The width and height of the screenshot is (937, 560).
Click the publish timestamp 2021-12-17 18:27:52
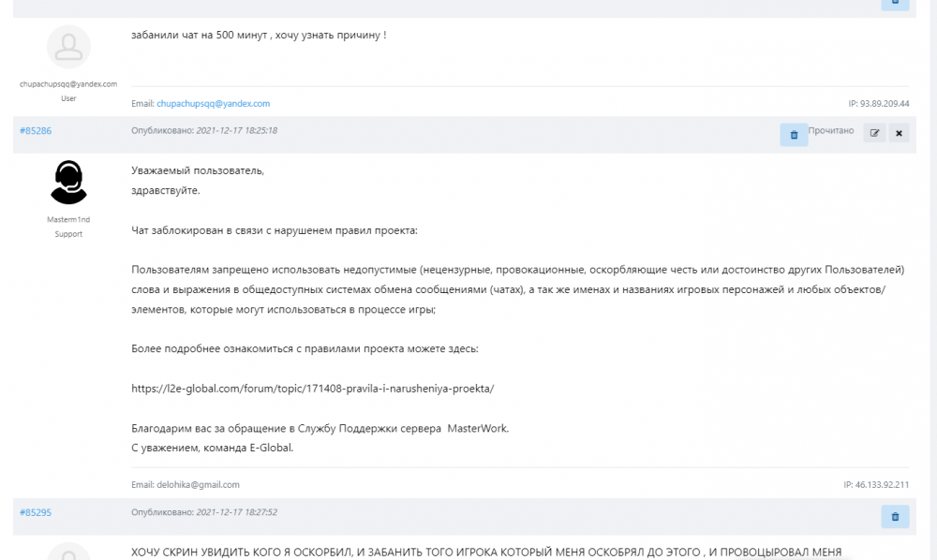click(x=236, y=513)
